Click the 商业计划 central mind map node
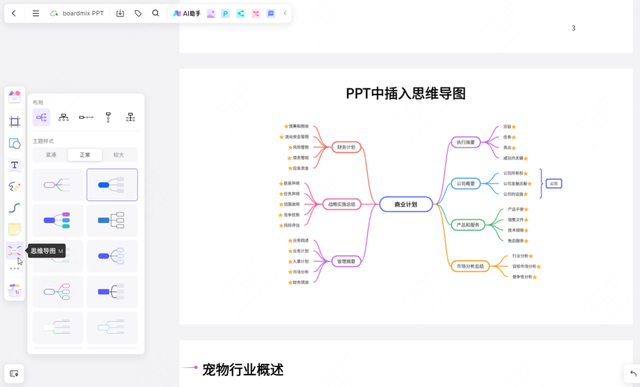Viewport: 640px width, 387px height. (x=406, y=204)
